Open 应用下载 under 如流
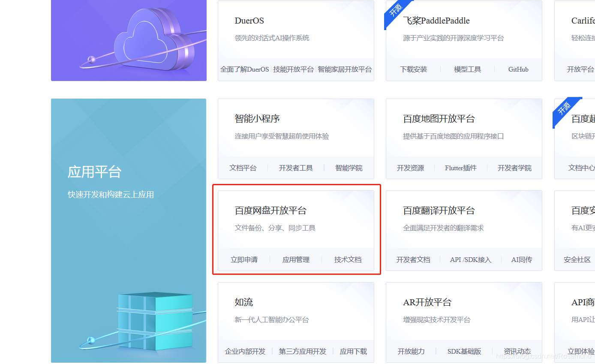 tap(354, 352)
